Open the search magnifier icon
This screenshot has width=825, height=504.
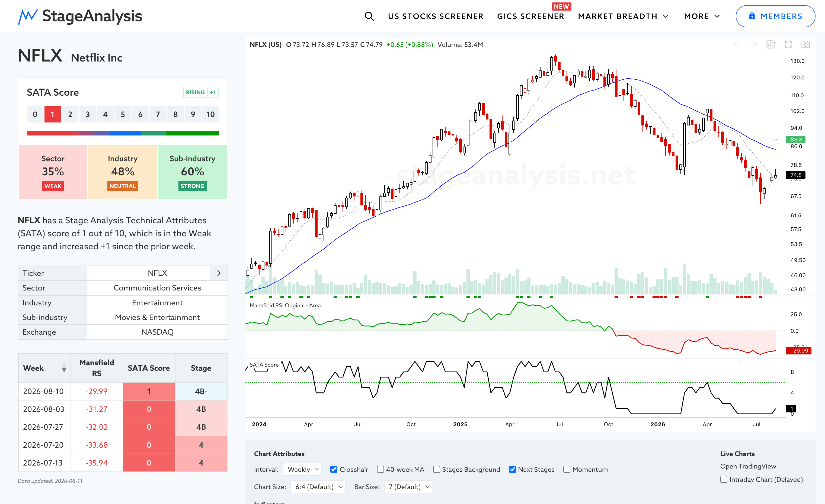tap(369, 16)
